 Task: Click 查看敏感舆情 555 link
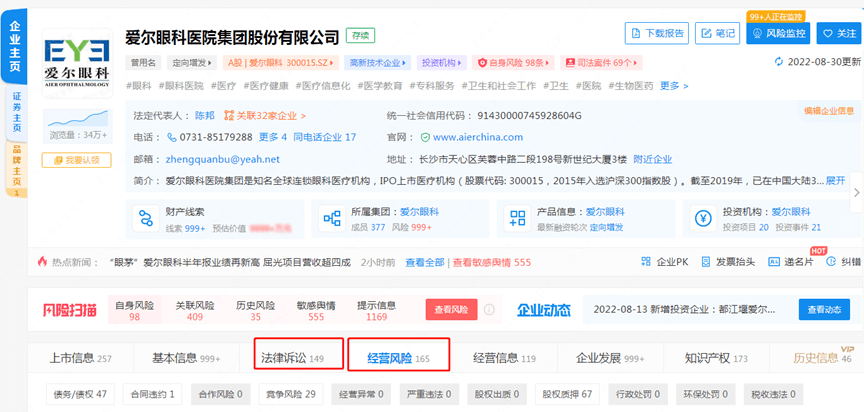(492, 262)
